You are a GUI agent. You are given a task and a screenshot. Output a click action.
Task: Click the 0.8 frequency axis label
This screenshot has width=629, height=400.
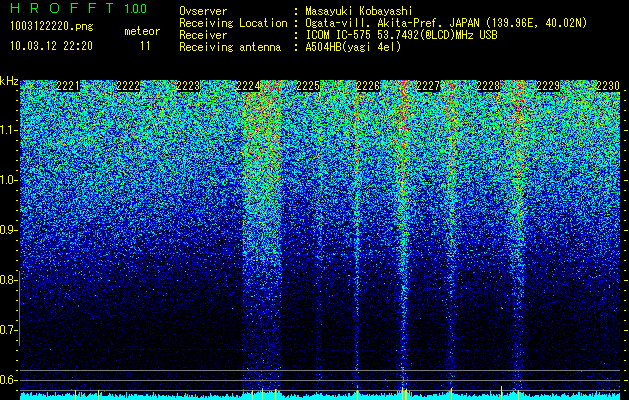coord(8,280)
